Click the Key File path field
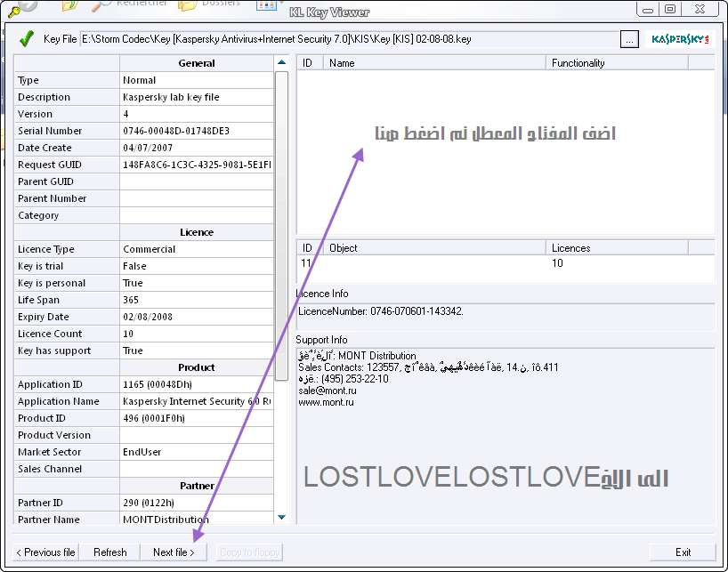Viewport: 728px width, 572px height. point(349,39)
